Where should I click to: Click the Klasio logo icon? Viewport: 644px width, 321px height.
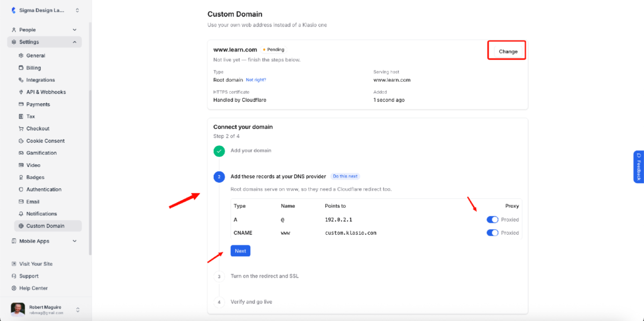pyautogui.click(x=14, y=10)
